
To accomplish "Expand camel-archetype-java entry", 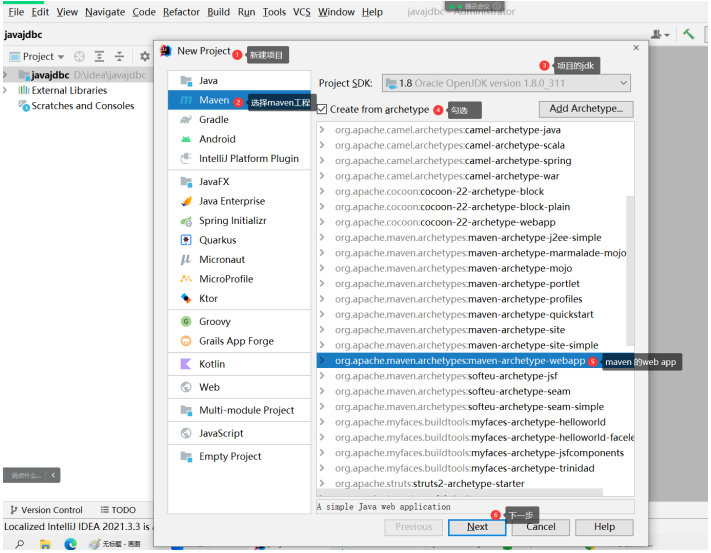I will [x=322, y=130].
